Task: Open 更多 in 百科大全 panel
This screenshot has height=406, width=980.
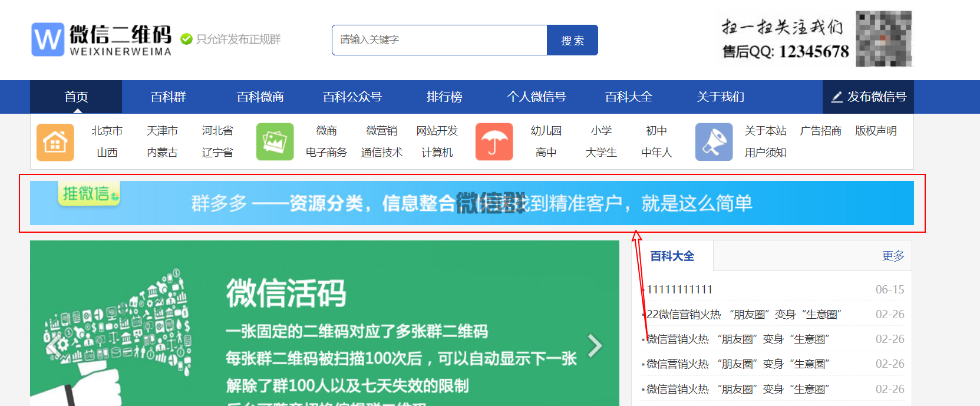Action: pyautogui.click(x=893, y=256)
